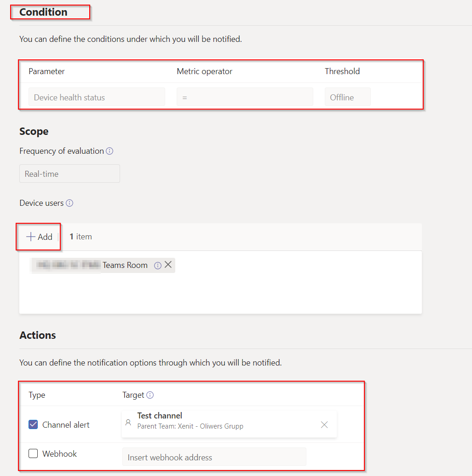Click the info icon beside Frequency of evaluation

pos(109,151)
